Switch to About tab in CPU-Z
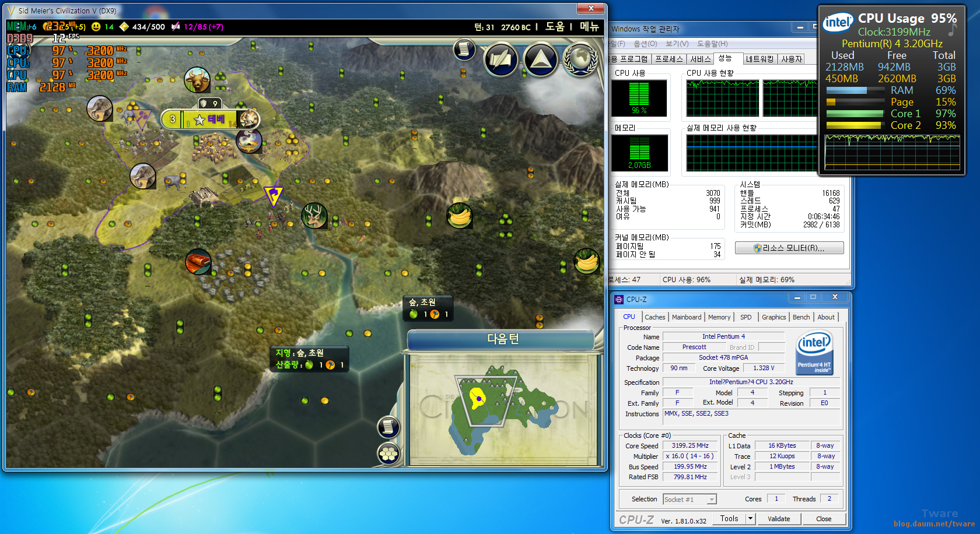980x534 pixels. point(826,317)
